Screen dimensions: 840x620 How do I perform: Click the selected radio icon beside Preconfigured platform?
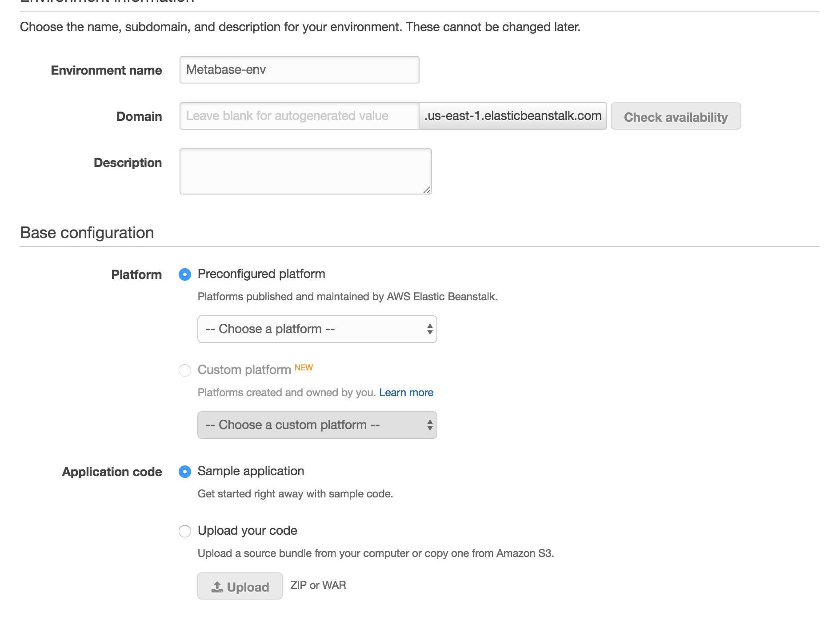click(185, 274)
